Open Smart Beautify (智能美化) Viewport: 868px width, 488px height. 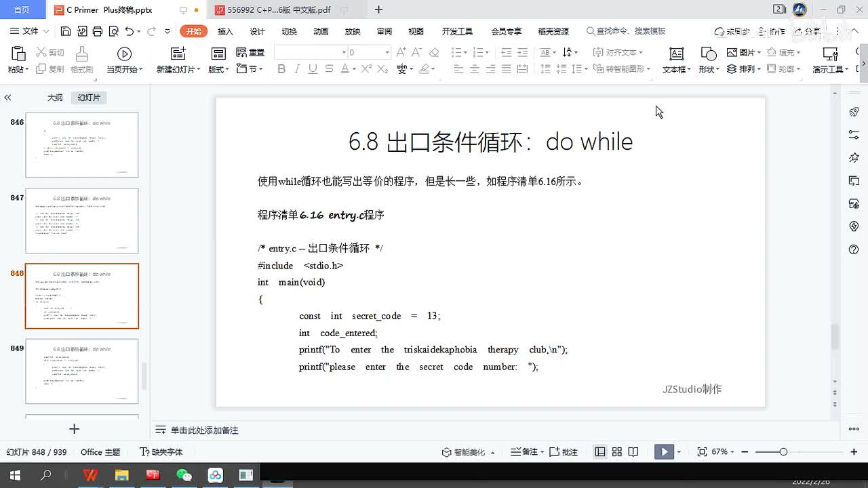point(468,452)
